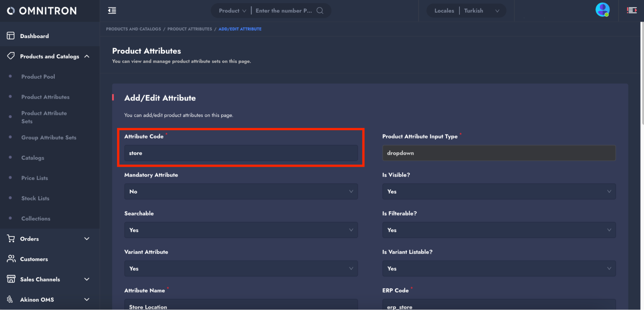Viewport: 644px width, 310px height.
Task: Click the Orders cart icon
Action: [11, 238]
